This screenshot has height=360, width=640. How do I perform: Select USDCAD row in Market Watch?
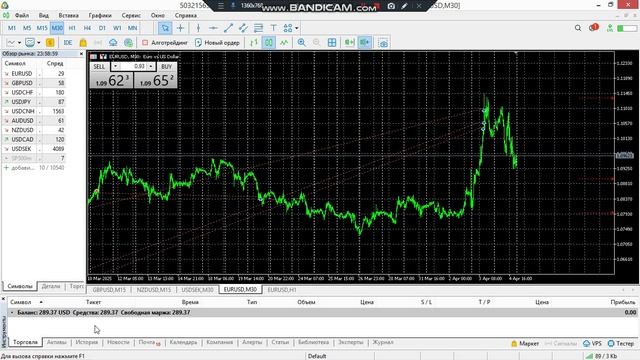(x=34, y=140)
